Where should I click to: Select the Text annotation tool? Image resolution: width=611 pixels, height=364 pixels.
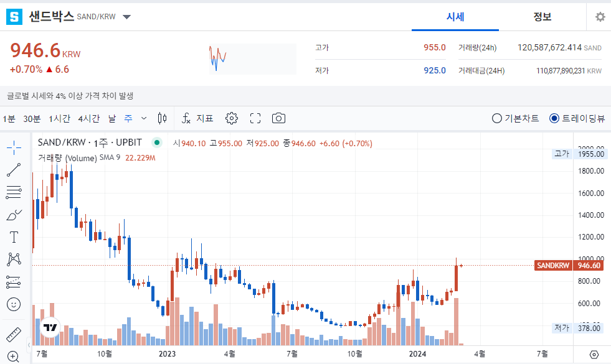(x=14, y=236)
